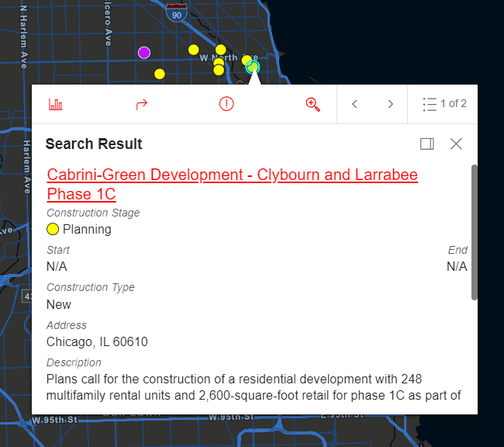Zoom to feature with magnifier icon
The image size is (504, 447).
312,104
